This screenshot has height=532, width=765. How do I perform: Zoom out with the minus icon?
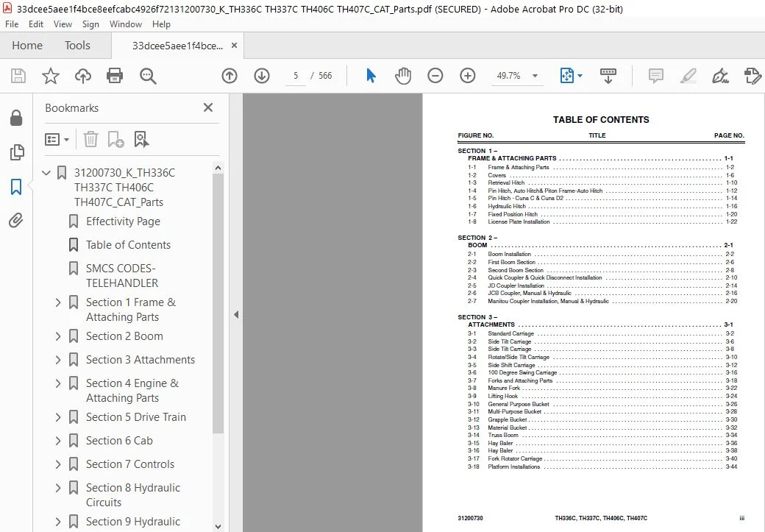pos(435,76)
